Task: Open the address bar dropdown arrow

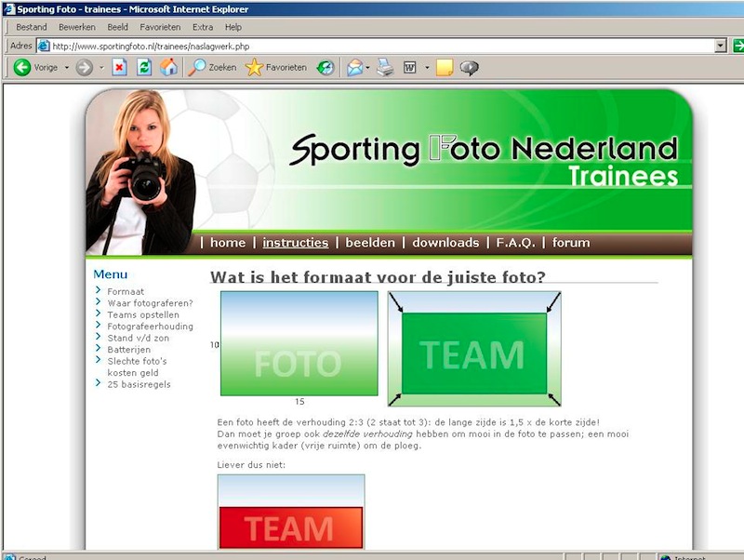Action: [x=718, y=44]
